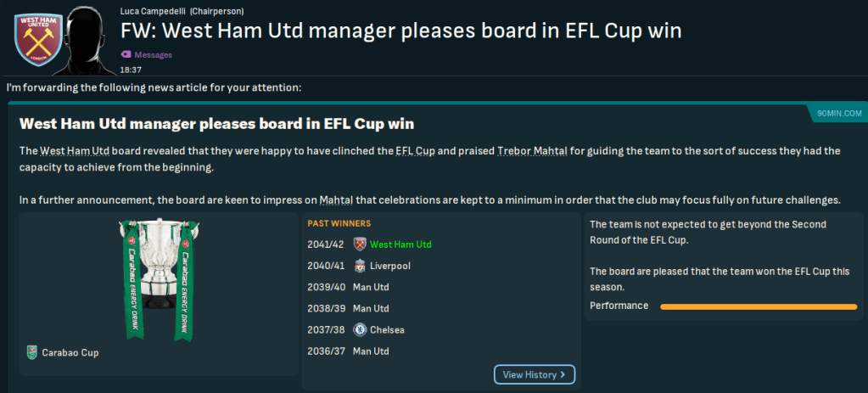Click Liverpool crest in past winners
The width and height of the screenshot is (868, 393).
(359, 266)
